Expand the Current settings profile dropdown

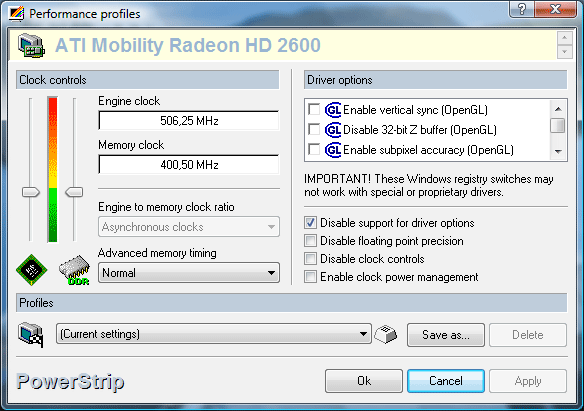coord(214,334)
